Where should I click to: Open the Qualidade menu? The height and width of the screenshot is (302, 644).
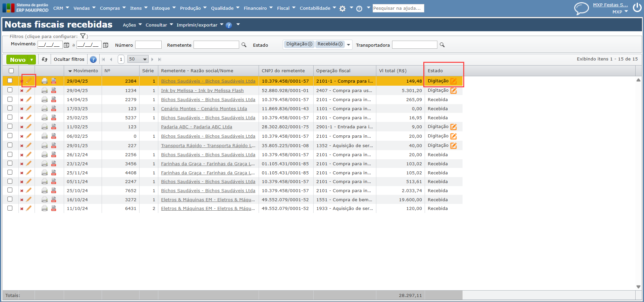pyautogui.click(x=225, y=8)
